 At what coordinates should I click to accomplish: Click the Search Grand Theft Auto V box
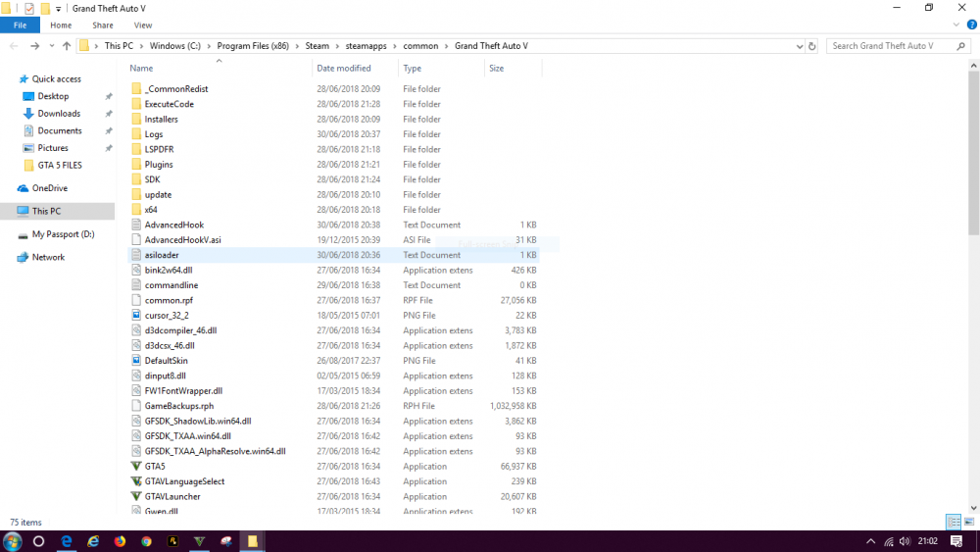[x=891, y=46]
